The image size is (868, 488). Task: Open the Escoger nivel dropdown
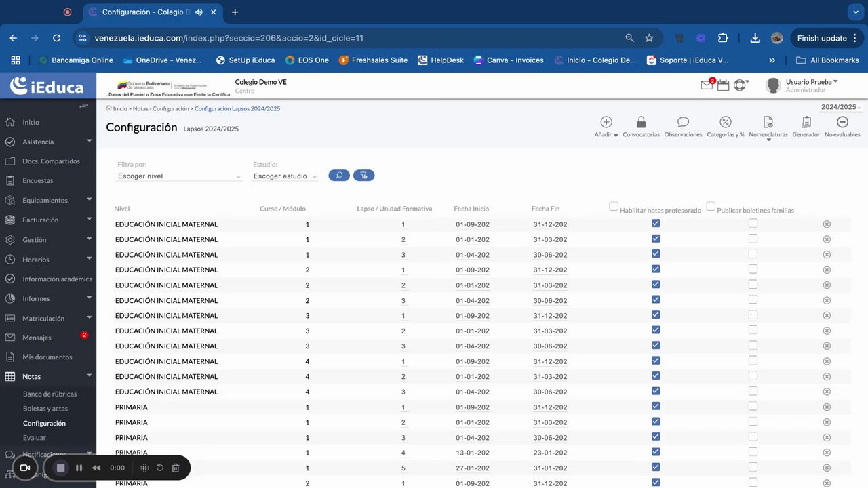pyautogui.click(x=179, y=176)
